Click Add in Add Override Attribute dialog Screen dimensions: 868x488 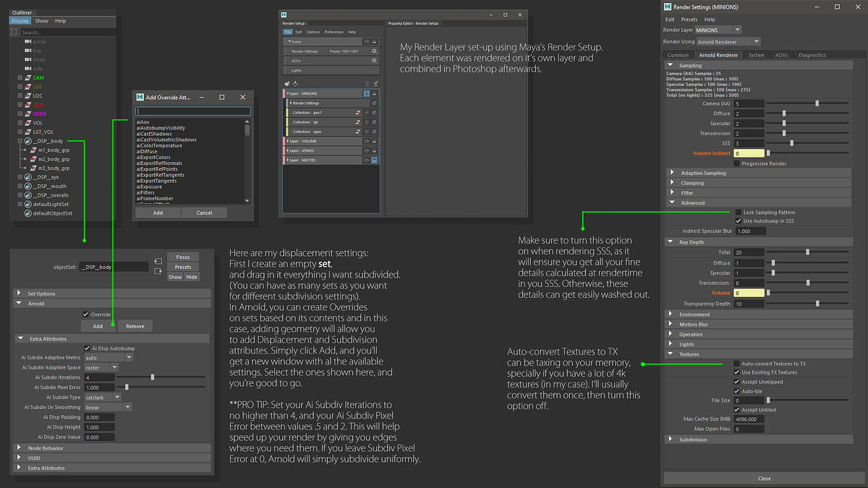158,213
